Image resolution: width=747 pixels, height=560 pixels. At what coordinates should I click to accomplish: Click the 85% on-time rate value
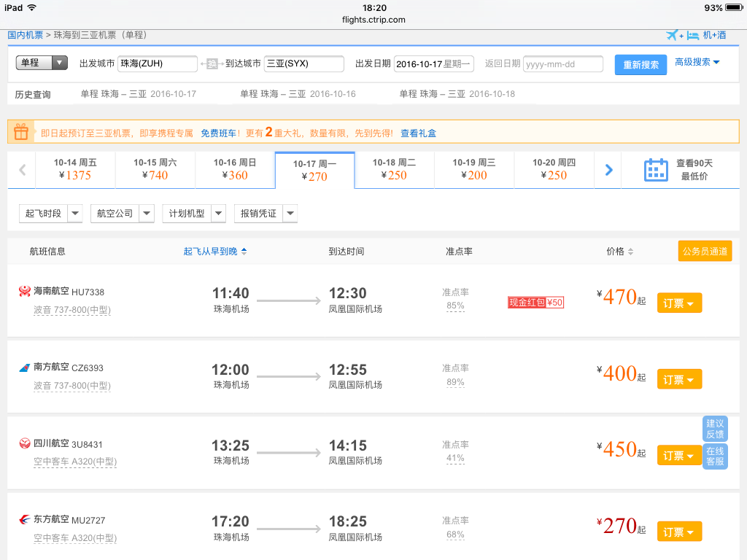point(455,306)
